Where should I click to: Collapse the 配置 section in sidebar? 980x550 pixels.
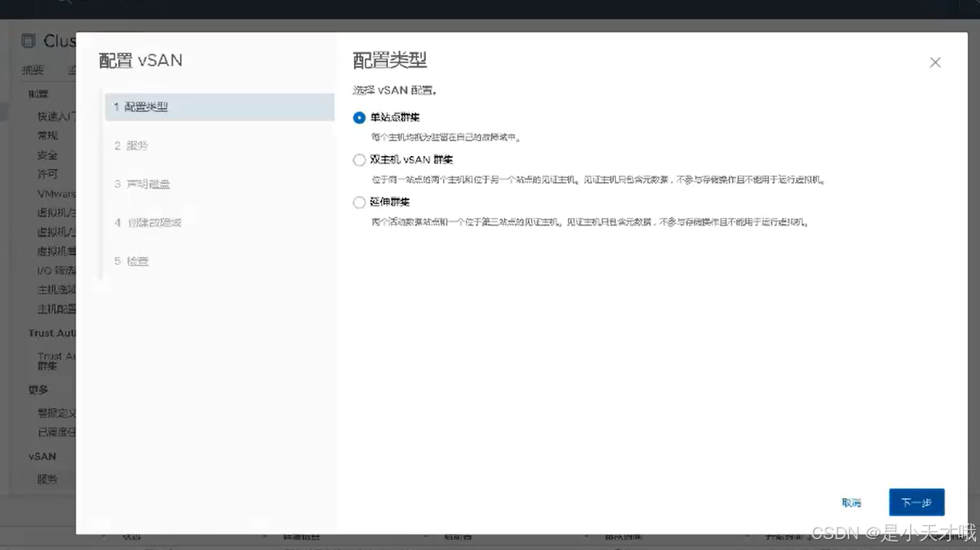pos(39,93)
